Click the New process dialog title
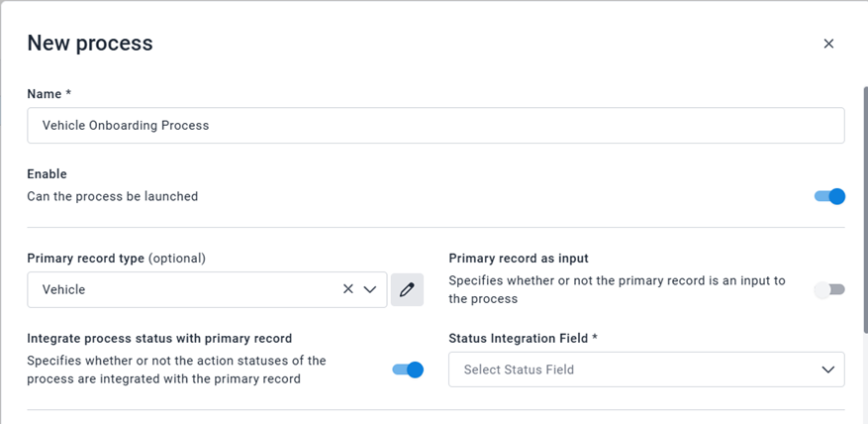 click(90, 43)
